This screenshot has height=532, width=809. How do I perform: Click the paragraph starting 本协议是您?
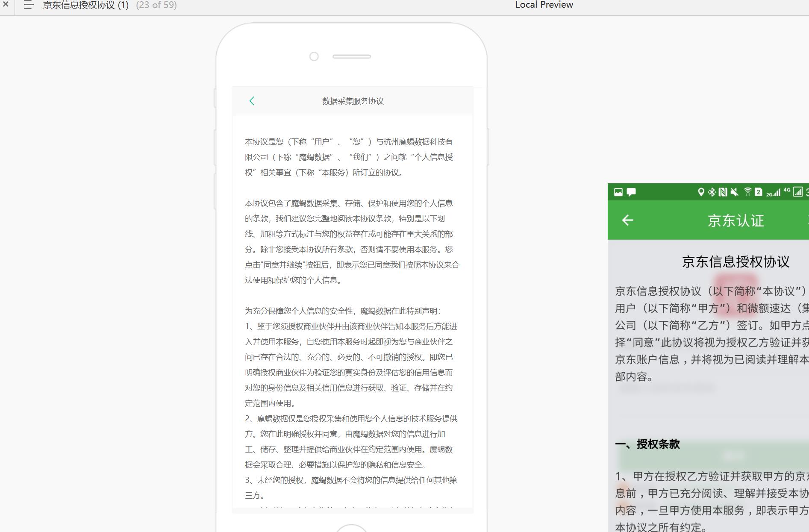coord(349,157)
